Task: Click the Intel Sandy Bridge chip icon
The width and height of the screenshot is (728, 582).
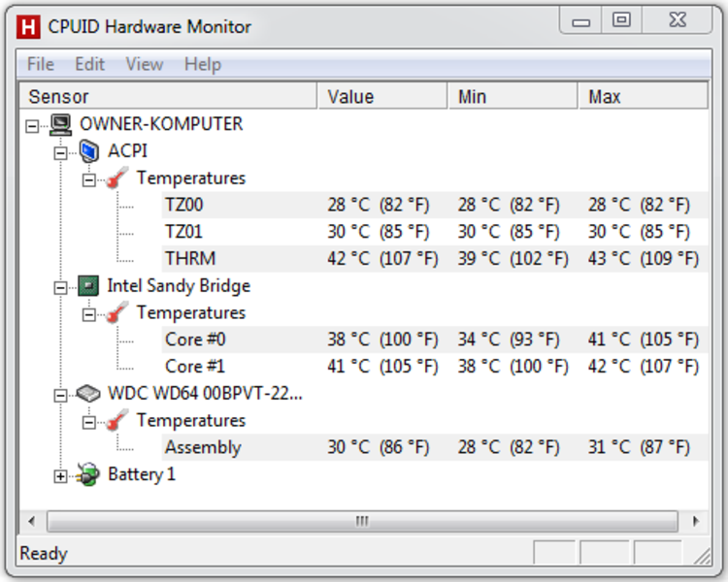Action: click(88, 286)
